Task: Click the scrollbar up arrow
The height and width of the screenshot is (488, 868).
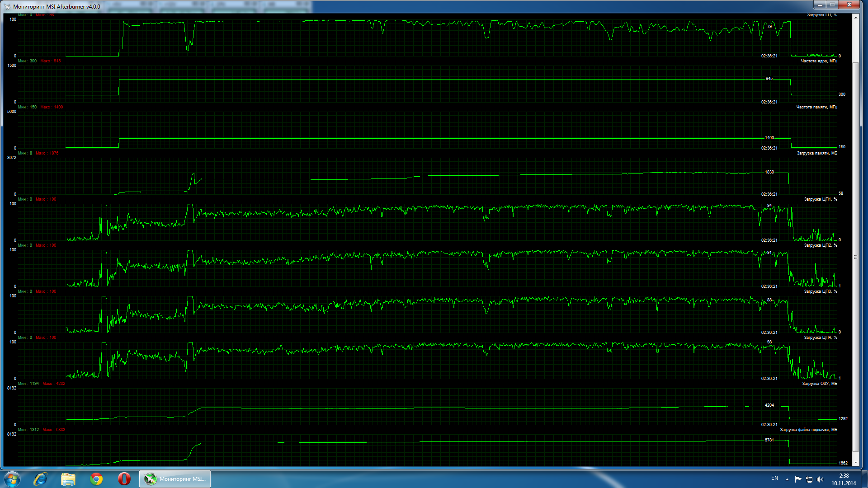Action: click(855, 17)
